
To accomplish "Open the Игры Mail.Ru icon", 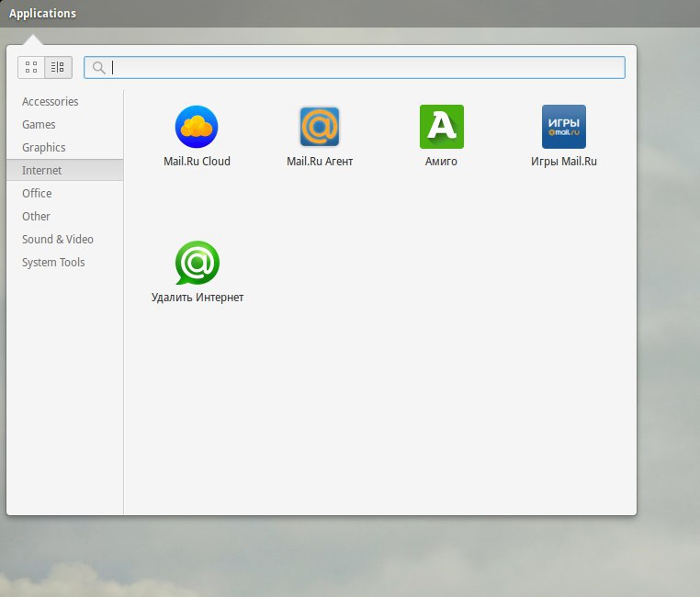I will (564, 127).
